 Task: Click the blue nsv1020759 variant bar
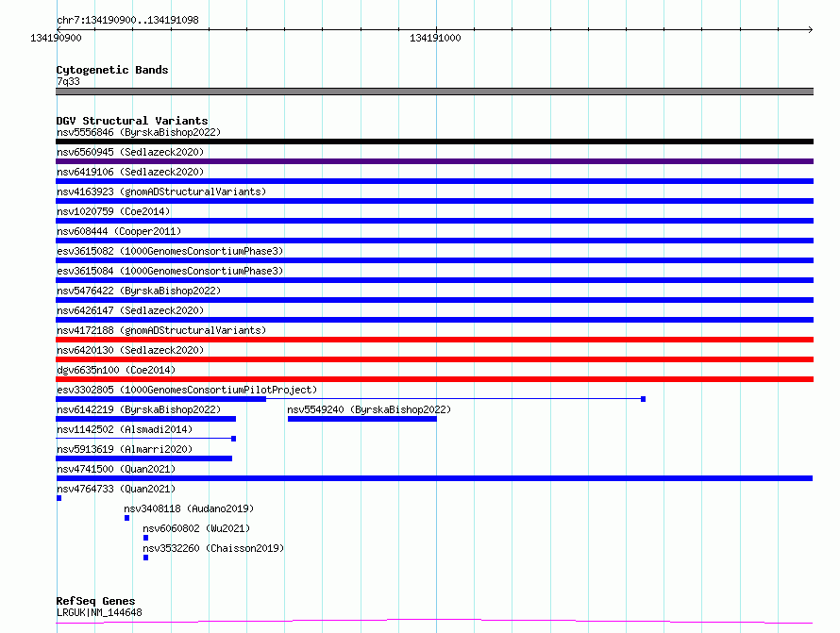pos(434,221)
